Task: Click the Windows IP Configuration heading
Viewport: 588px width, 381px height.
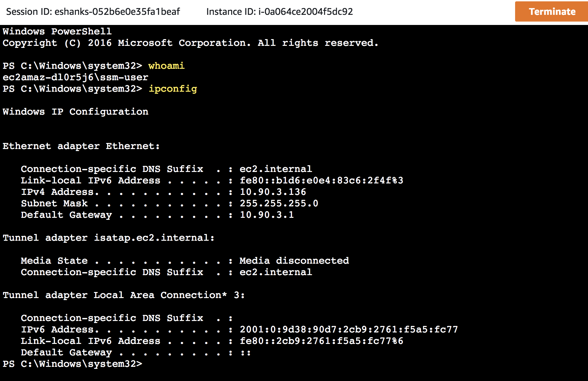Action: click(x=75, y=112)
